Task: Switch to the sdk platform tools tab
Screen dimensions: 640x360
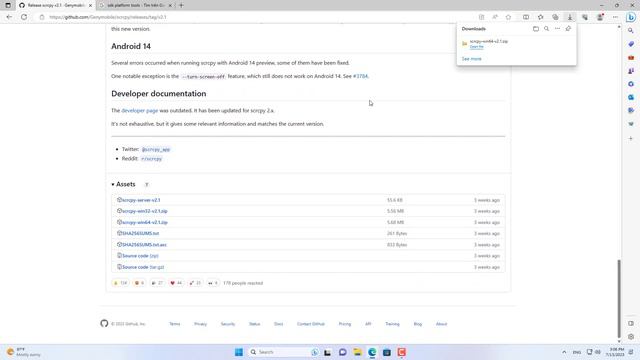Action: pos(136,5)
